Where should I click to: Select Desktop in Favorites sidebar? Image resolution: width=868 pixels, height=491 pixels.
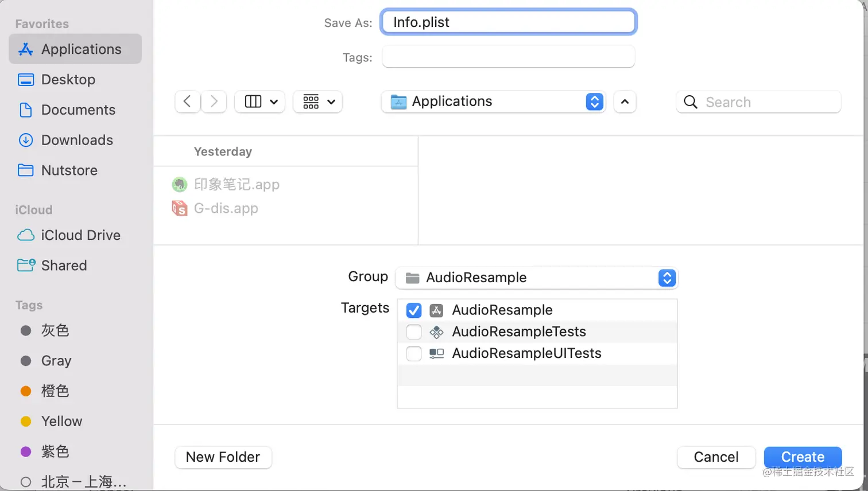(x=68, y=80)
